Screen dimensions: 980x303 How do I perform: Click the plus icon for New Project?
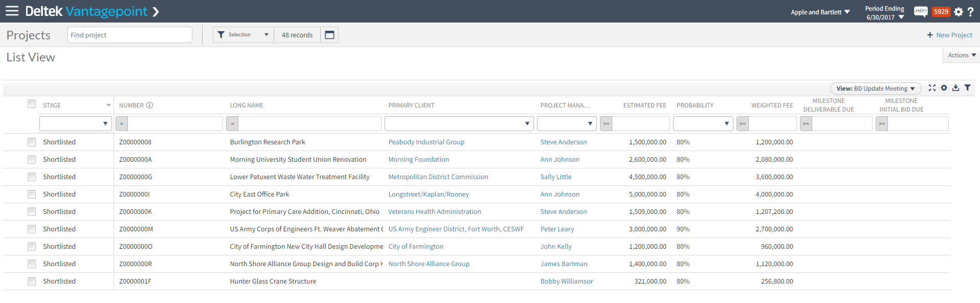tap(930, 35)
